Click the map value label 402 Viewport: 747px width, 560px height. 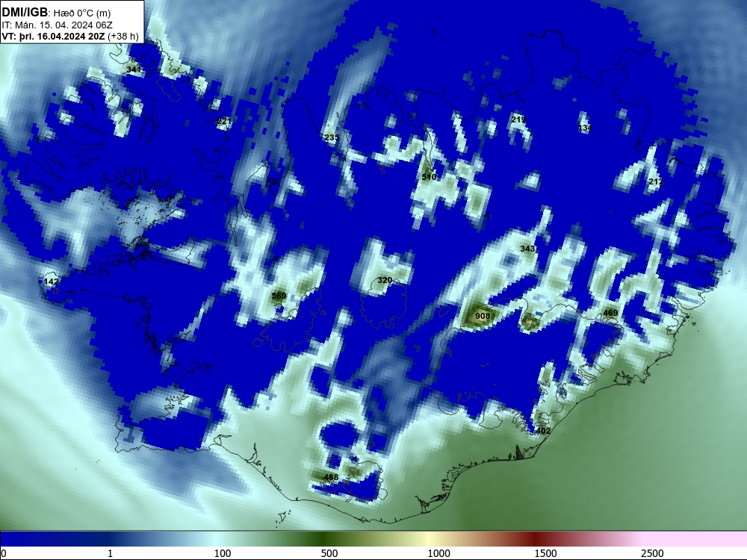click(543, 431)
